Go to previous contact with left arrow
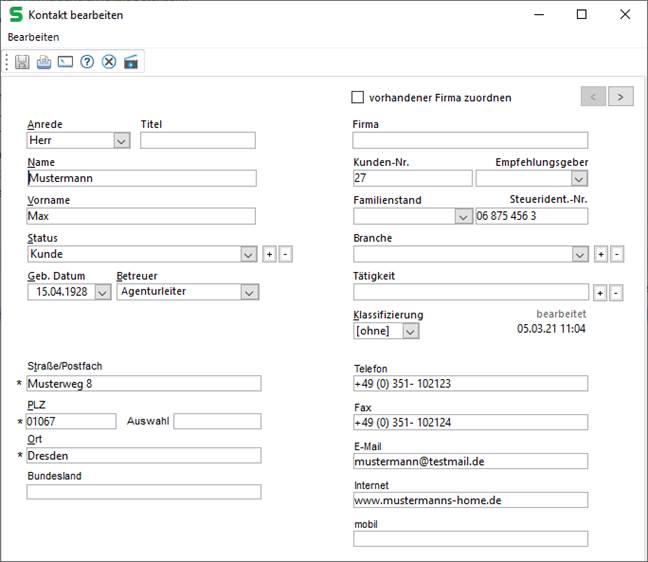Screen dimensions: 648x562 (x=594, y=96)
